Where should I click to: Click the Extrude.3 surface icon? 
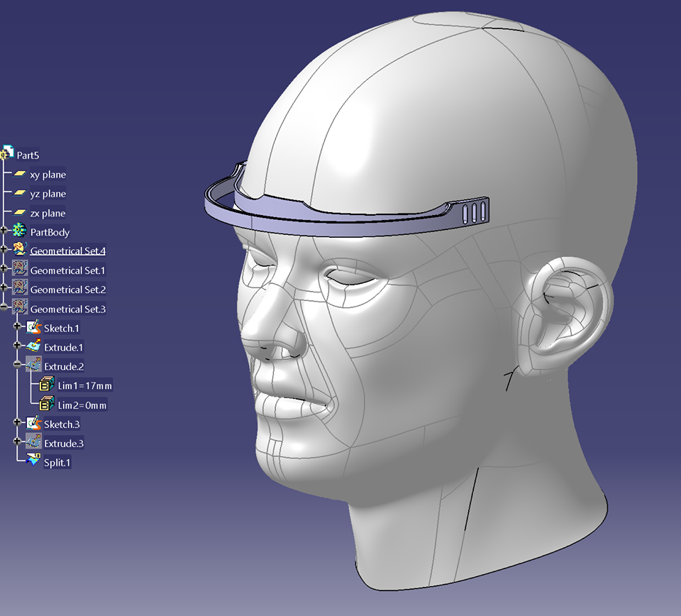(33, 441)
